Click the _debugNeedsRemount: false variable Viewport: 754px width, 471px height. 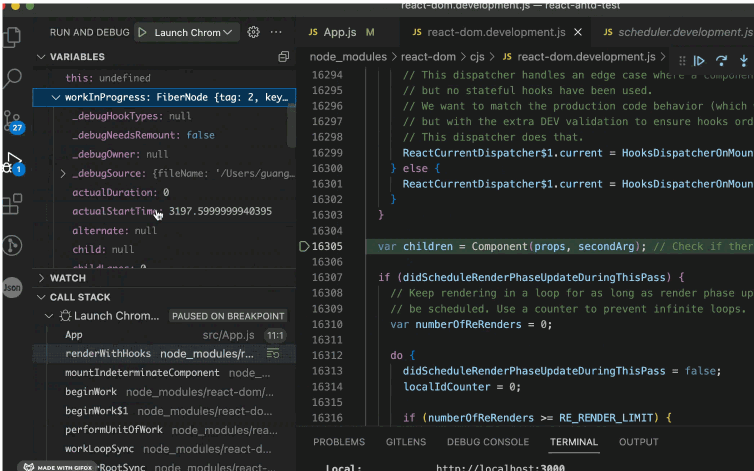pos(164,135)
